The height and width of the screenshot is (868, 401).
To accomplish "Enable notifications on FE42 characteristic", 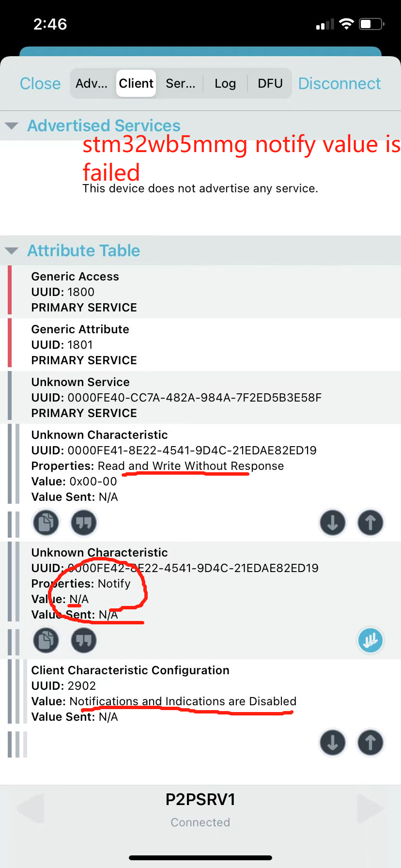I will point(370,640).
